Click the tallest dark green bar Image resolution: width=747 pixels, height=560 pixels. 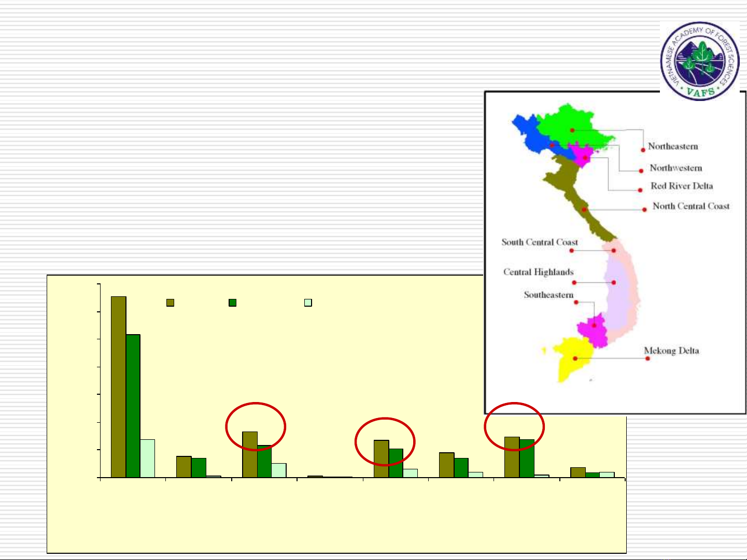[x=133, y=406]
